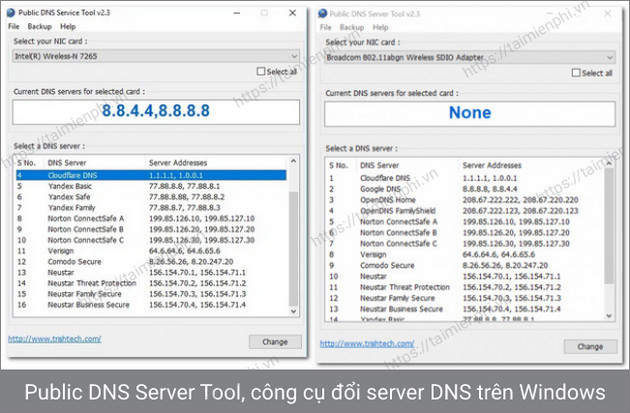Maximize the left Public DNS window
This screenshot has height=413, width=630.
coord(264,13)
